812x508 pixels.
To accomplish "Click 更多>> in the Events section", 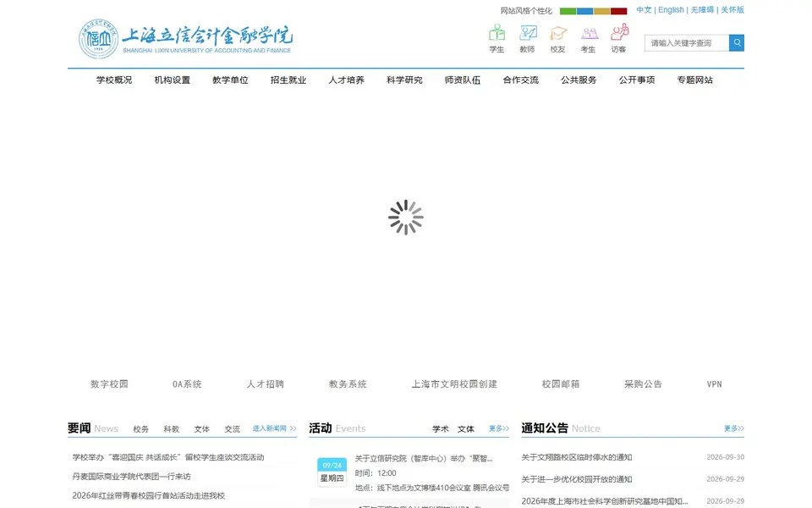I will point(499,428).
